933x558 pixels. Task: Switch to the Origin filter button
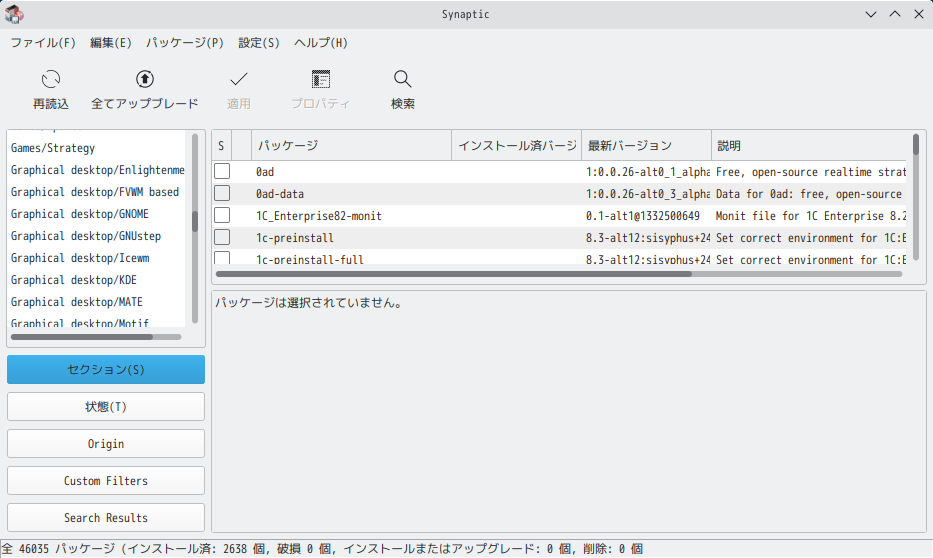[x=106, y=444]
